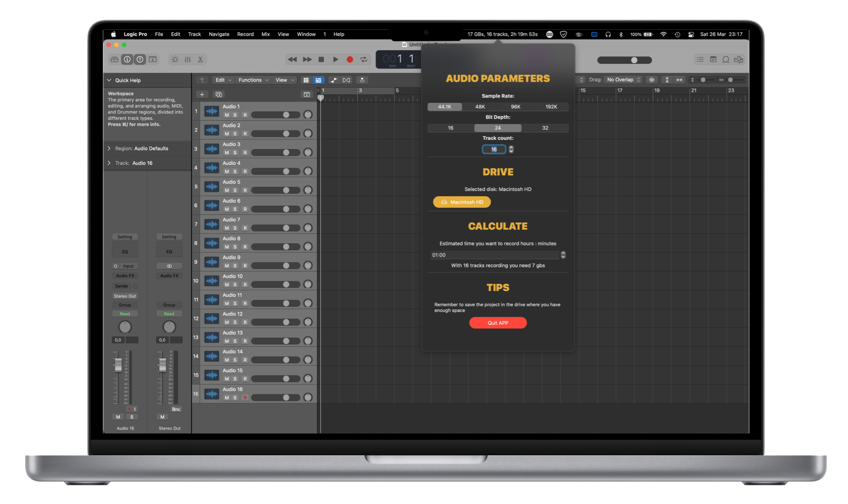
Task: Click the Track count input field
Action: [494, 149]
